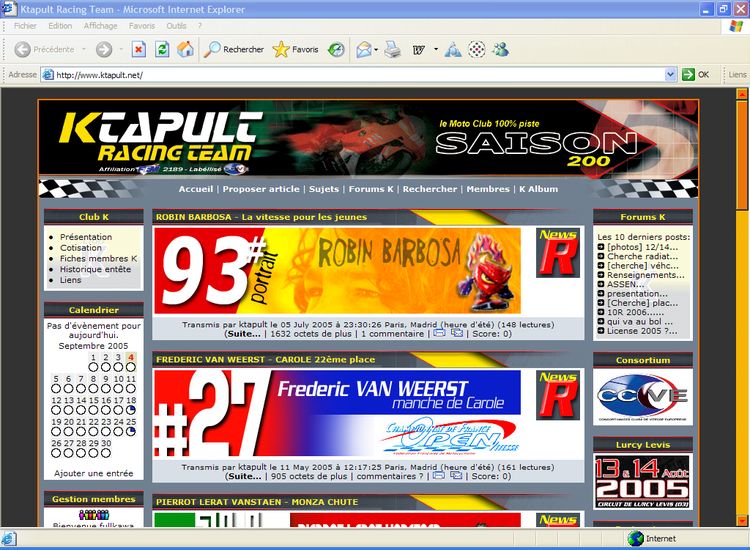Expand the back button history dropdown
This screenshot has height=550, width=750.
(84, 49)
